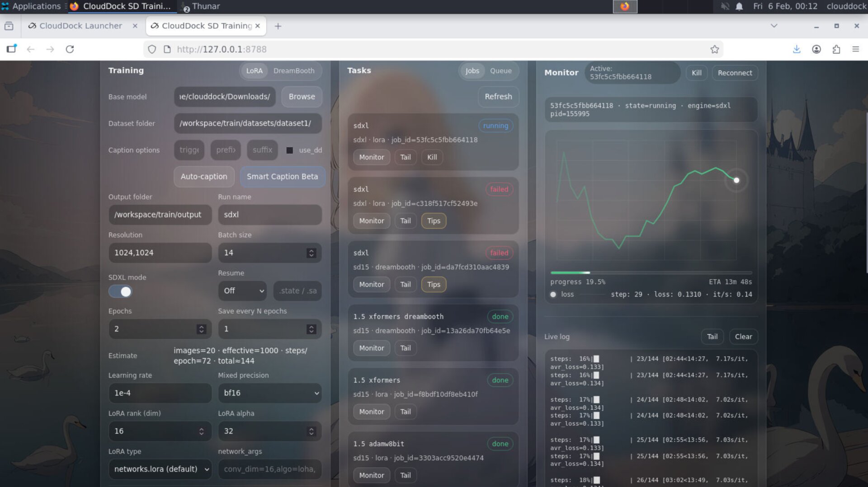Screen dimensions: 868x487
Task: Click the training progress bar
Action: point(651,273)
